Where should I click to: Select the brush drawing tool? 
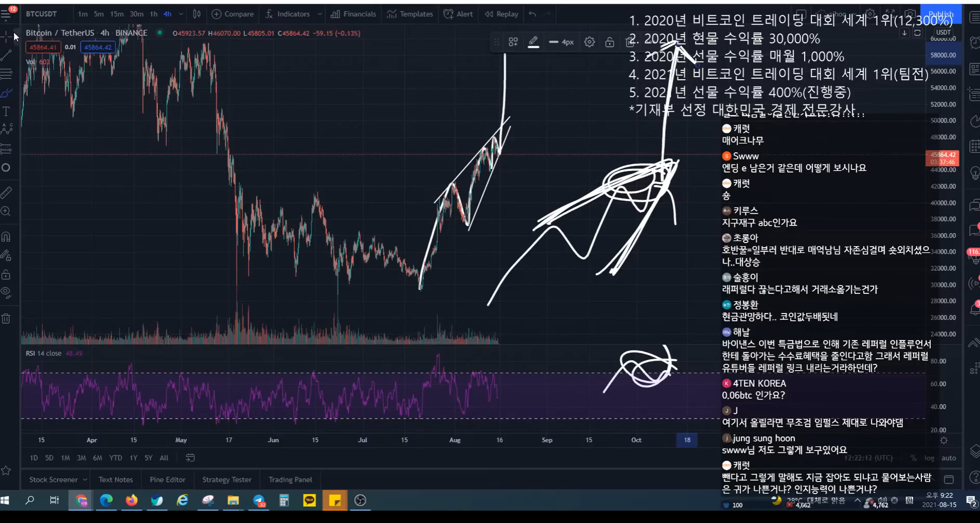(x=6, y=93)
